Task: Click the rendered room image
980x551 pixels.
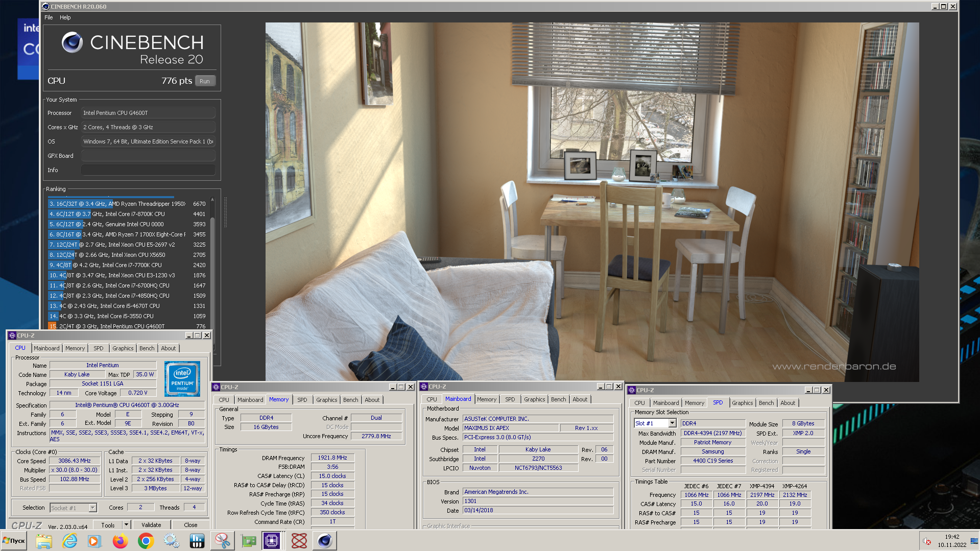Action: coord(592,202)
